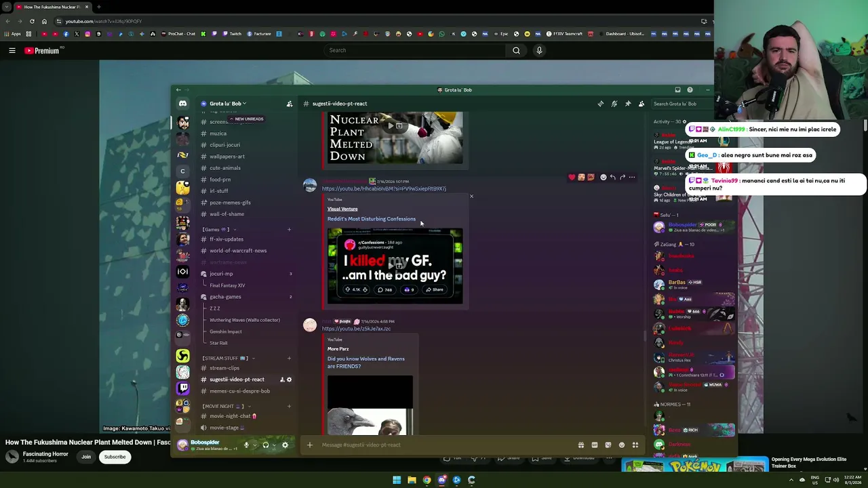868x488 pixels.
Task: Open Discord direct messages home icon
Action: point(182,104)
